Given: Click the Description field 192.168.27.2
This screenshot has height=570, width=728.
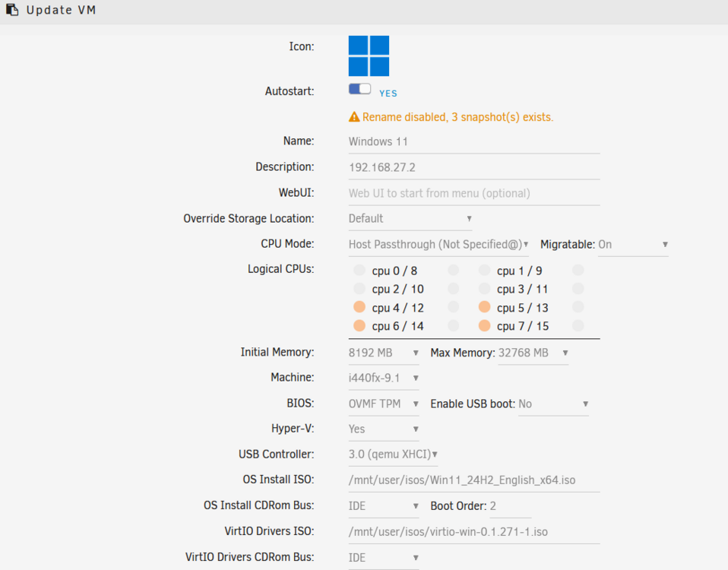Looking at the screenshot, I should click(474, 167).
